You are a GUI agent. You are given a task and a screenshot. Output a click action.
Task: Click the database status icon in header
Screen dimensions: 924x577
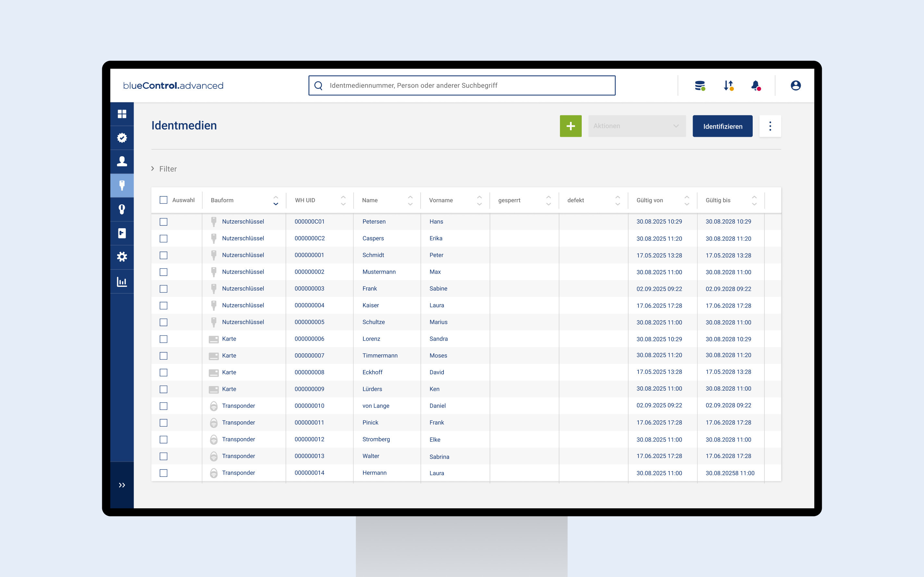coord(699,86)
